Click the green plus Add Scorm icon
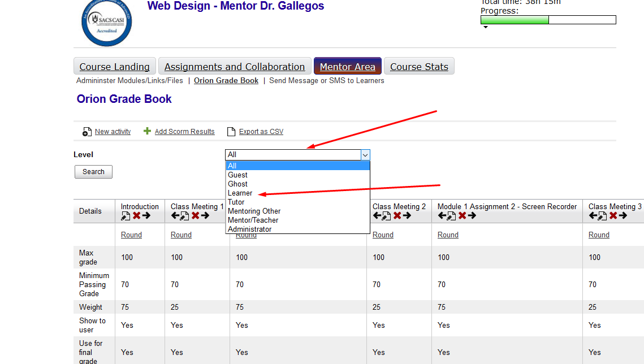644x364 pixels. pos(148,131)
